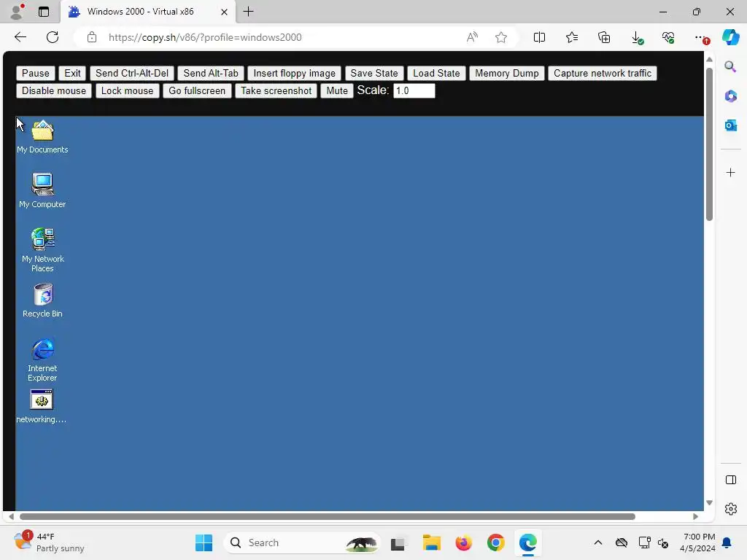Image resolution: width=747 pixels, height=560 pixels.
Task: Open Task View from the taskbar
Action: pos(398,542)
